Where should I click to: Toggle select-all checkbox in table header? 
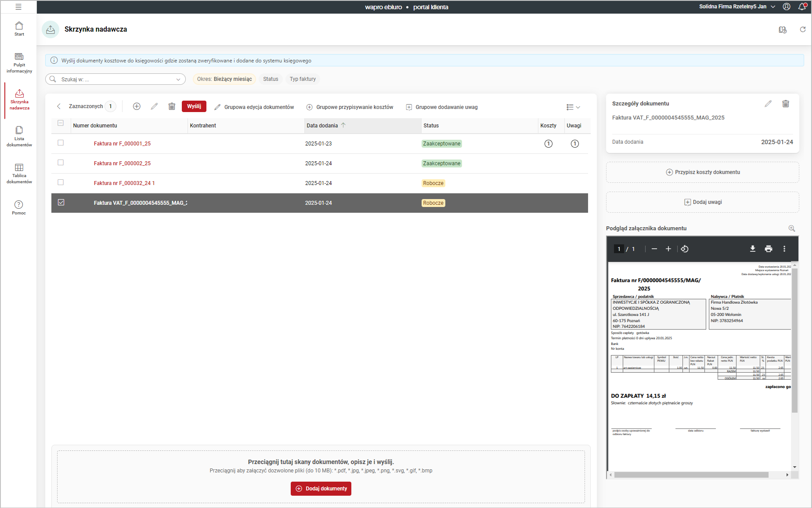tap(61, 123)
